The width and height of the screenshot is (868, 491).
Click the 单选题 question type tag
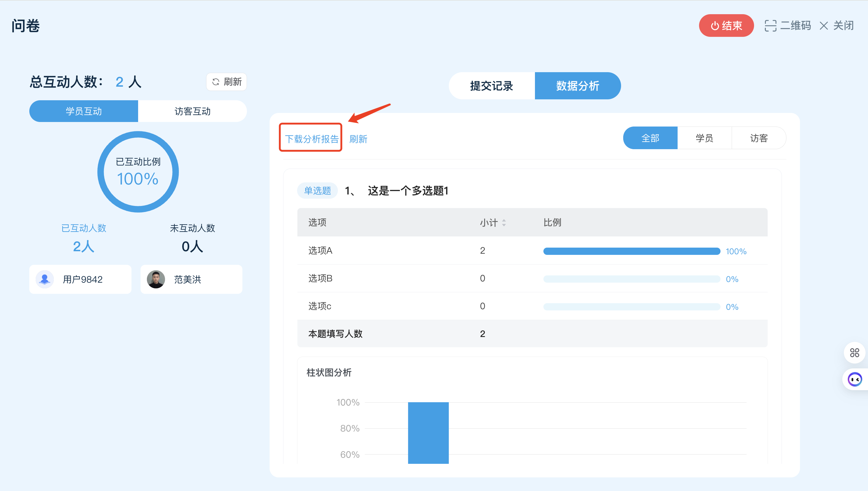(x=317, y=191)
